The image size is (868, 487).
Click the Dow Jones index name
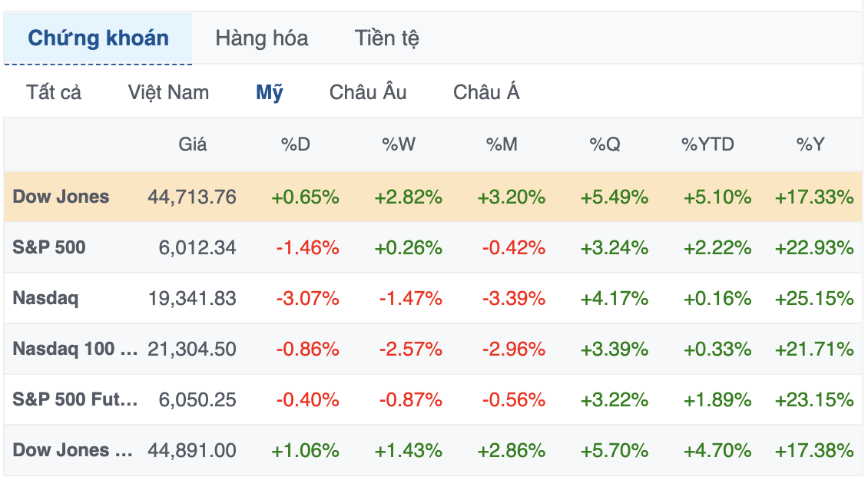coord(61,197)
